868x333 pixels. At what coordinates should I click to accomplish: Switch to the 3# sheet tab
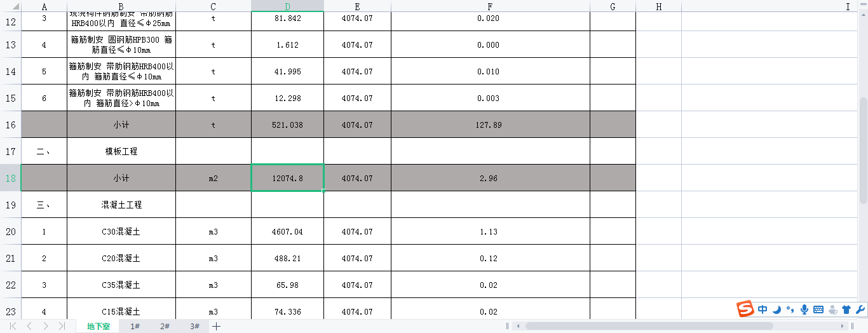194,326
